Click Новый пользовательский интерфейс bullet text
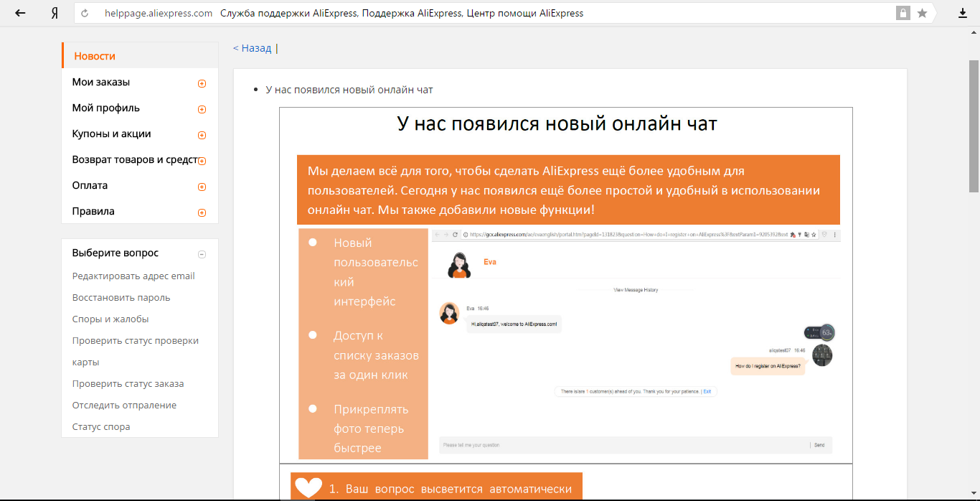The width and height of the screenshot is (980, 501). point(376,272)
